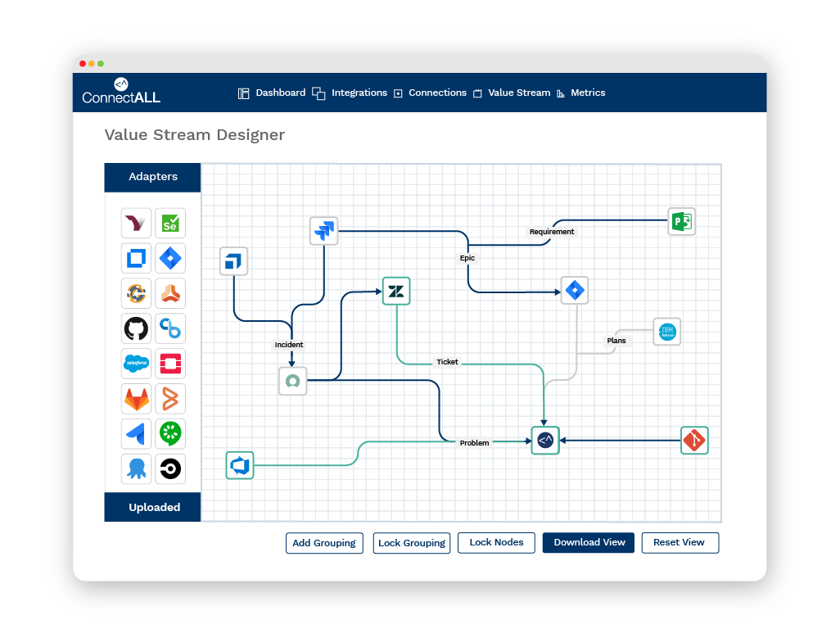The image size is (840, 638).
Task: Click the Lock Grouping button
Action: pyautogui.click(x=412, y=543)
